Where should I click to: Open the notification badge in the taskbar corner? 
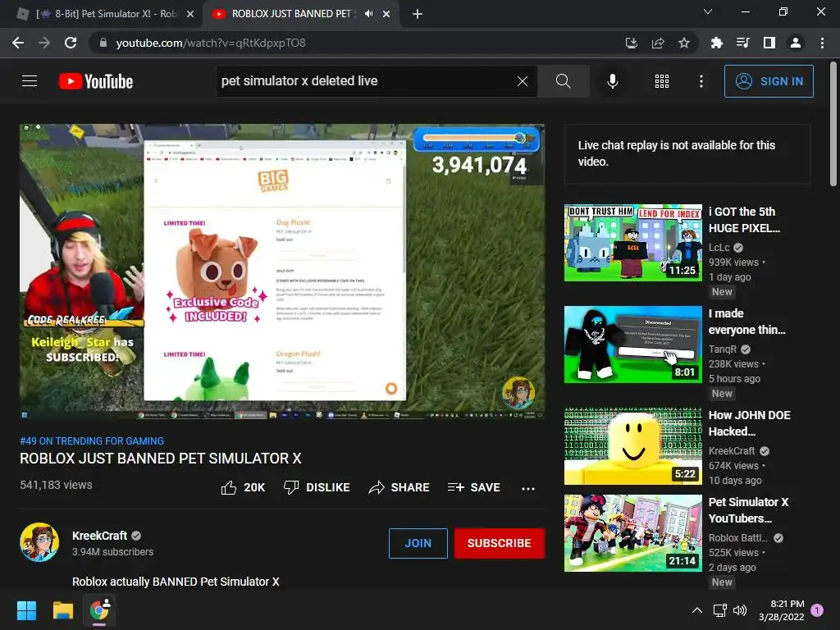(x=818, y=610)
